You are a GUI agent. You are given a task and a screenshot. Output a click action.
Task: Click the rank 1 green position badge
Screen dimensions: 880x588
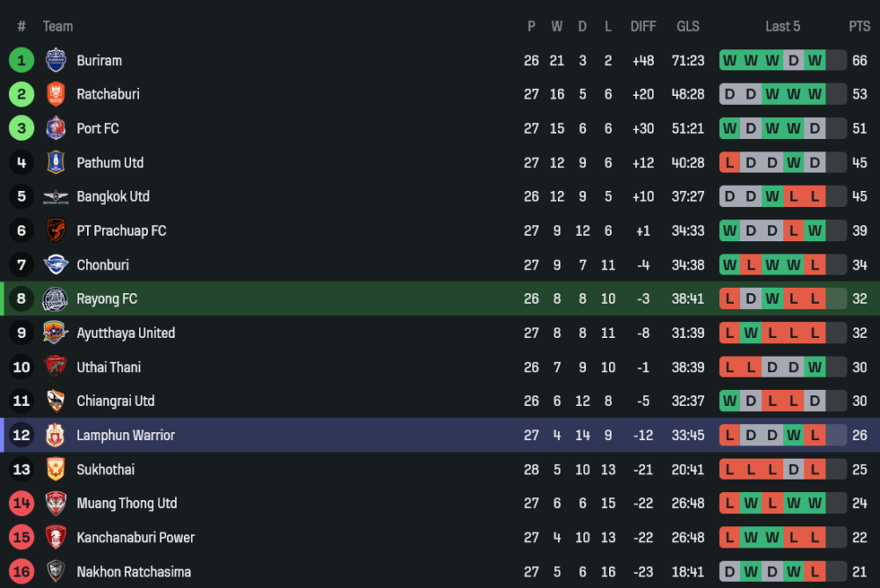click(x=21, y=60)
